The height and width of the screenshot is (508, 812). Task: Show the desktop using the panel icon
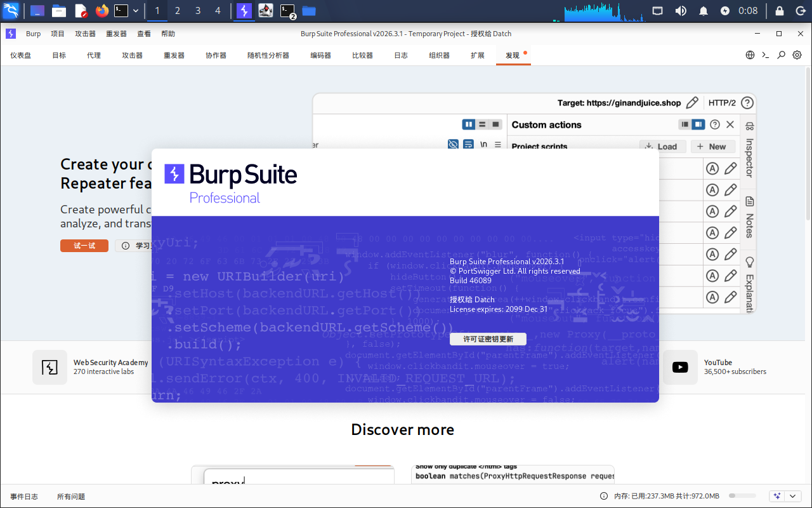37,10
